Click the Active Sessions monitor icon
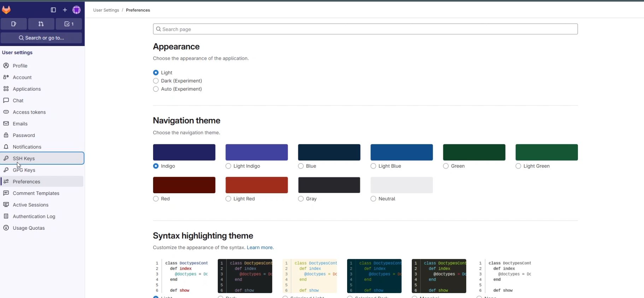Screen dimensions: 644x298 tap(6, 205)
